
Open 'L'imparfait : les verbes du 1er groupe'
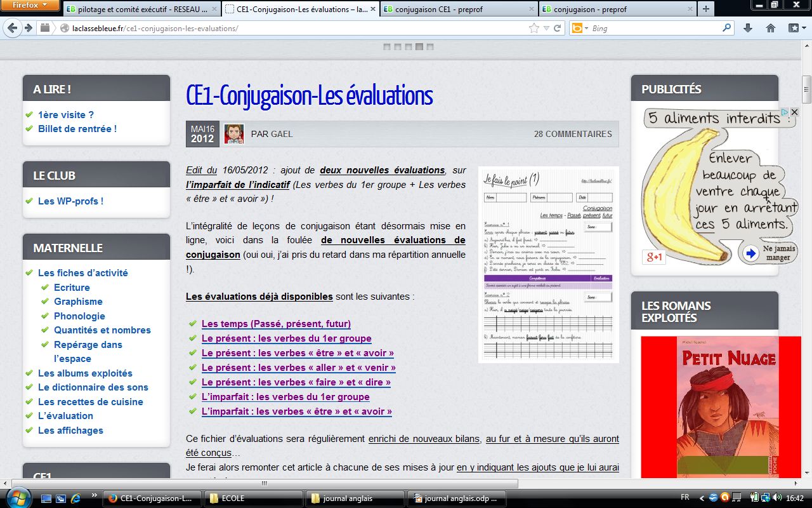click(285, 397)
